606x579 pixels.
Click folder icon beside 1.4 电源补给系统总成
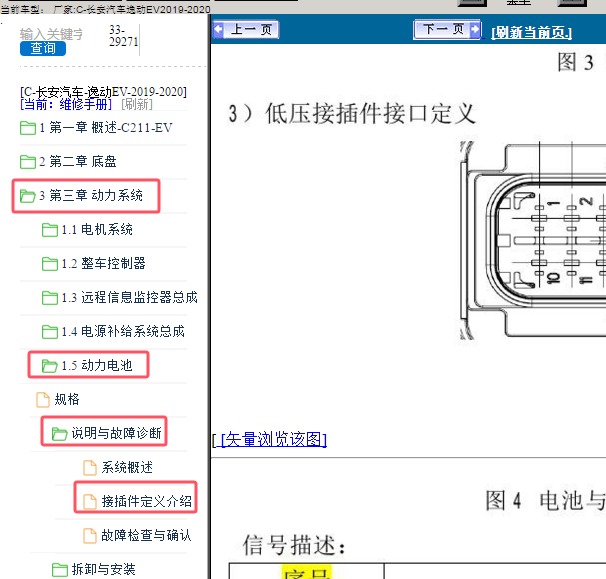click(x=50, y=332)
